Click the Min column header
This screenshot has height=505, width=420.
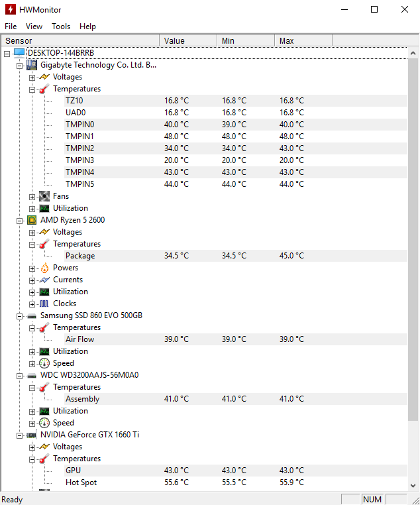click(x=246, y=41)
